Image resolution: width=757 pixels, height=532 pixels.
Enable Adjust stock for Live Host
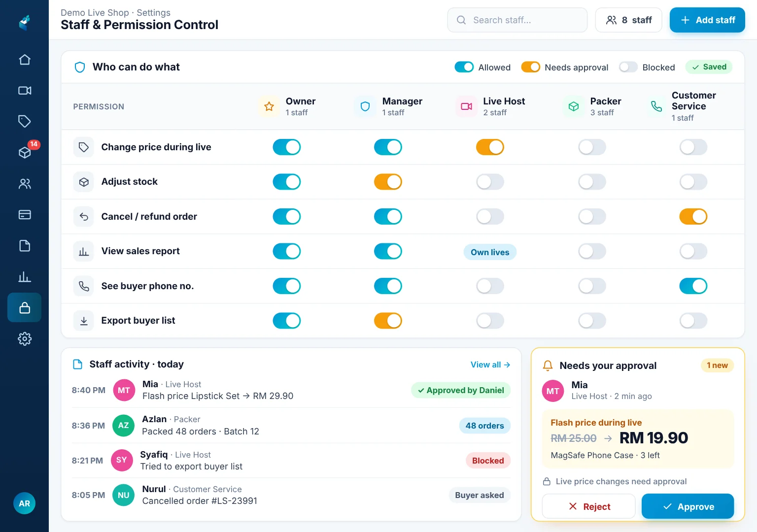click(x=490, y=182)
